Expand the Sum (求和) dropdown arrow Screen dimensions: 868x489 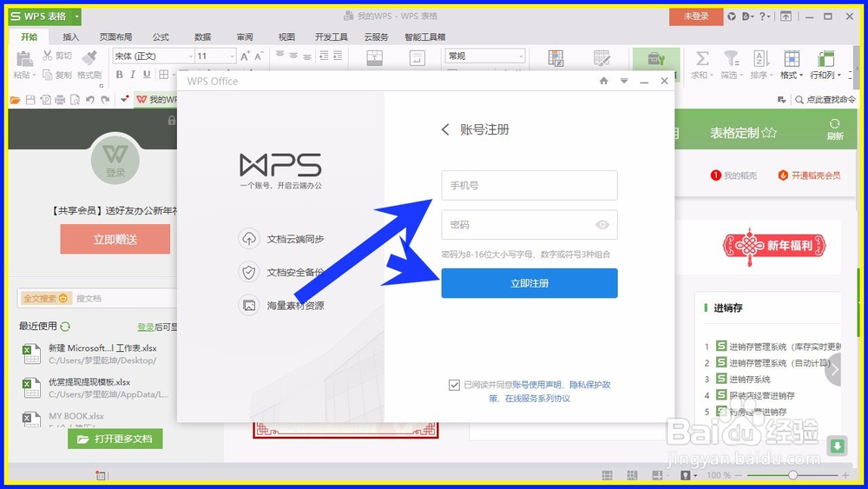click(712, 76)
